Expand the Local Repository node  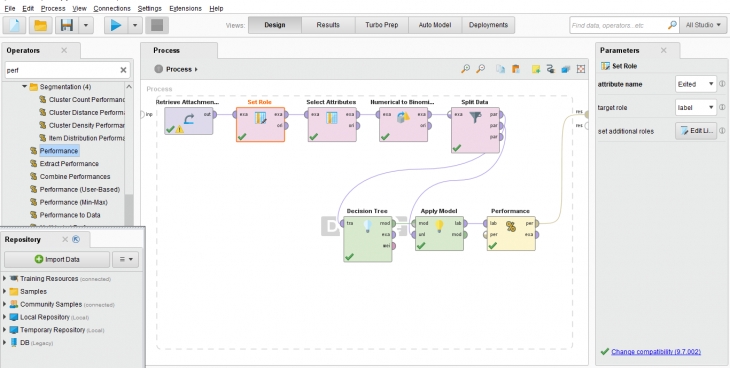pos(5,317)
